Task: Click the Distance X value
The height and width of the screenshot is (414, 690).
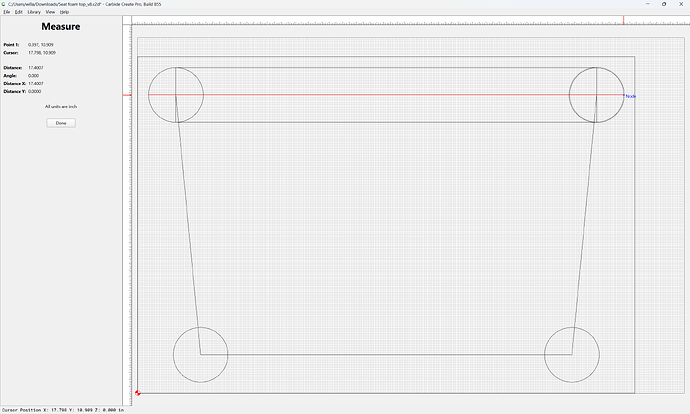Action: 36,84
